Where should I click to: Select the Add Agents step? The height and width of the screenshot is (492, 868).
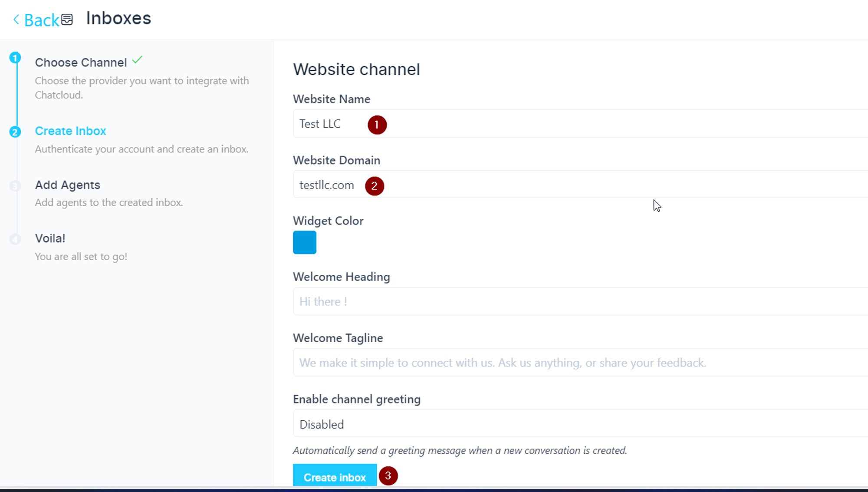[67, 185]
